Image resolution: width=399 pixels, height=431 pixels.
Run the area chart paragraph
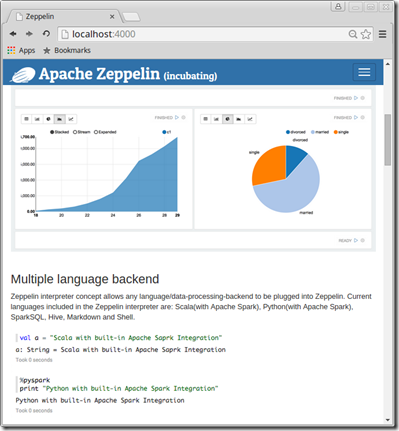tap(177, 117)
